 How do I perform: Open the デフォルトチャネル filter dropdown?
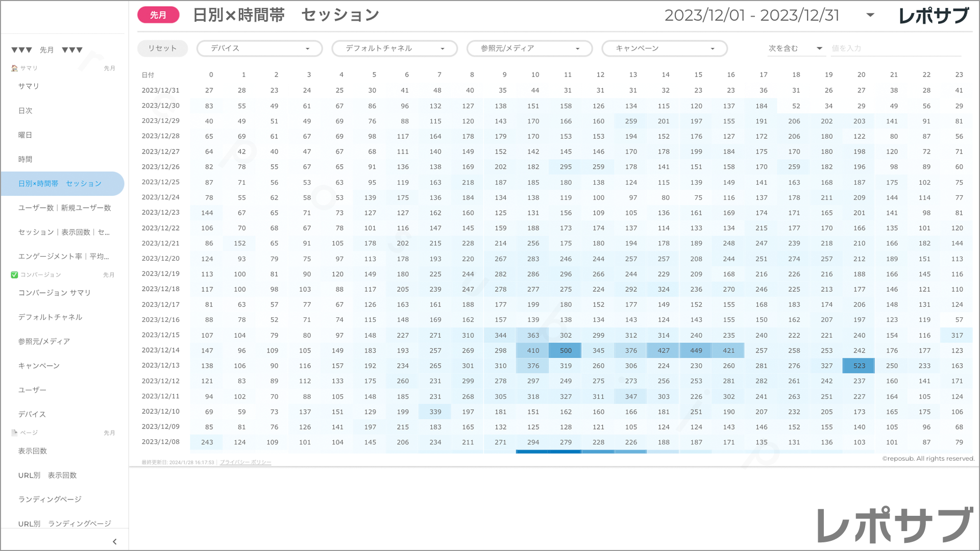click(x=394, y=48)
